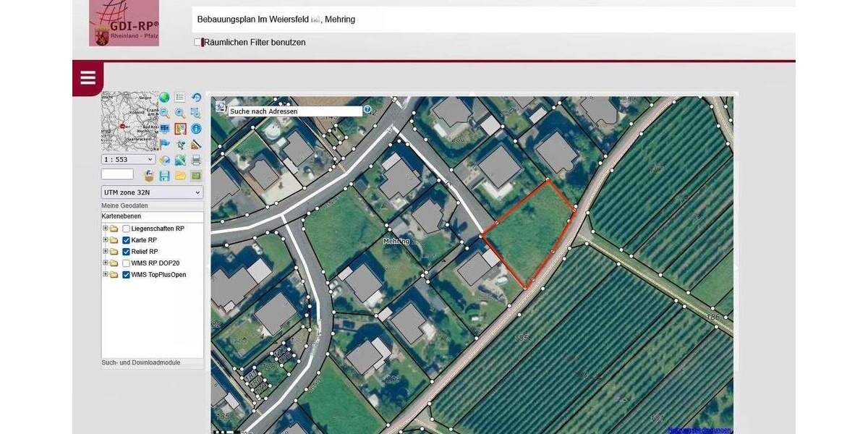Image resolution: width=868 pixels, height=434 pixels.
Task: Click the floppy disk save icon
Action: point(165,176)
